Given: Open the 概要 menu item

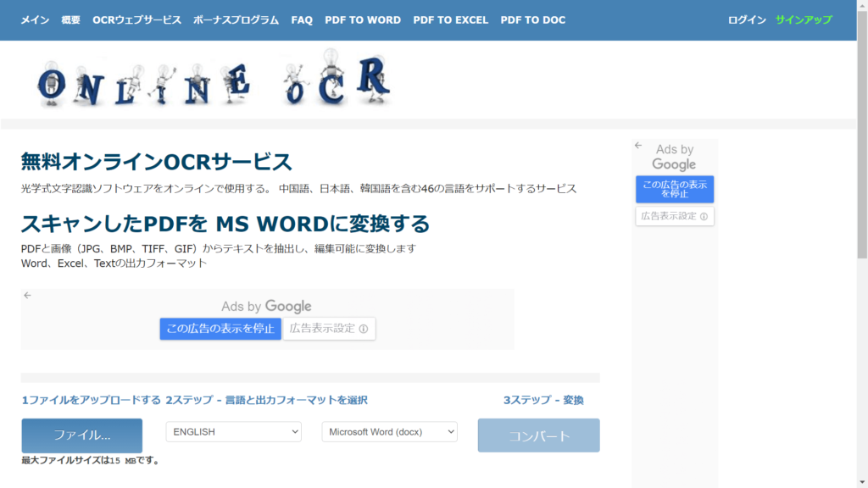Looking at the screenshot, I should tap(71, 20).
